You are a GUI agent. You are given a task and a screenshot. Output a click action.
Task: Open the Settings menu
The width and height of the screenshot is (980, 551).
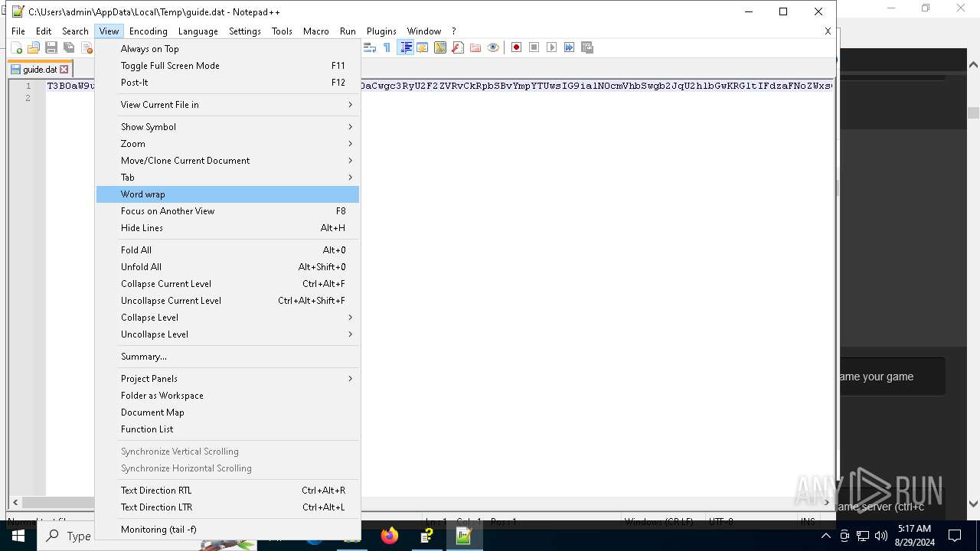245,31
